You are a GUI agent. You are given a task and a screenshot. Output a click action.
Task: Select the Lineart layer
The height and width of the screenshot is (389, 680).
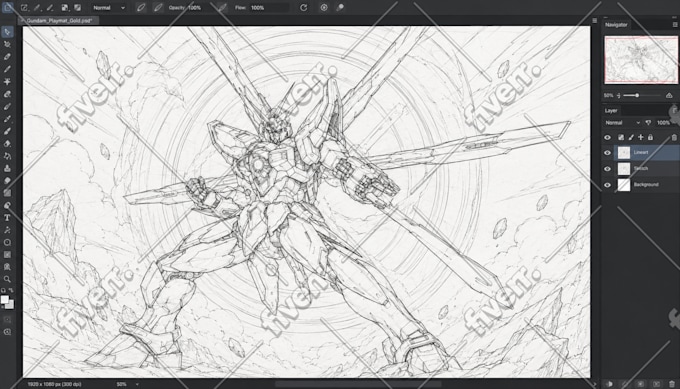pyautogui.click(x=647, y=153)
